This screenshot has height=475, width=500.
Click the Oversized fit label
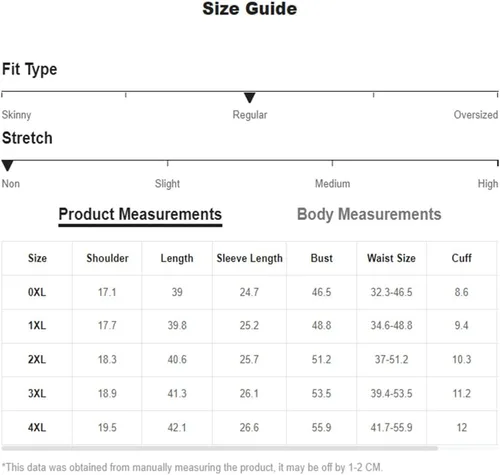[476, 115]
